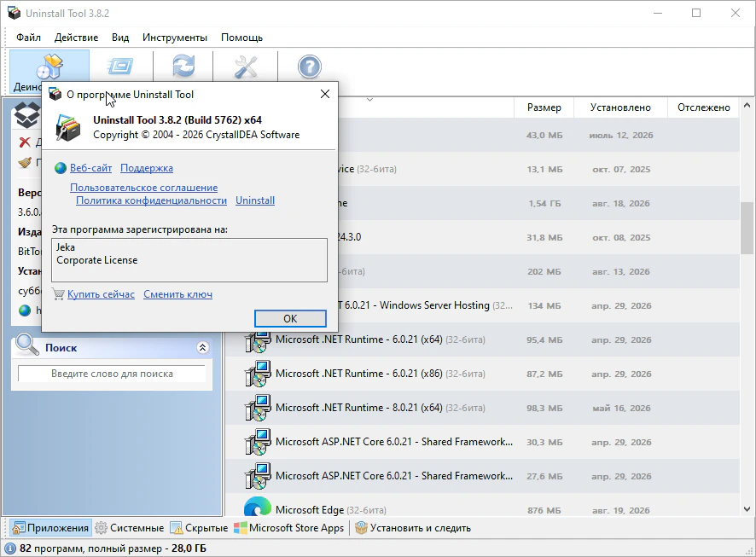Image resolution: width=756 pixels, height=557 pixels.
Task: Click icon of Microsoft .NET Runtime 6.0.21 (x86)
Action: pos(258,374)
